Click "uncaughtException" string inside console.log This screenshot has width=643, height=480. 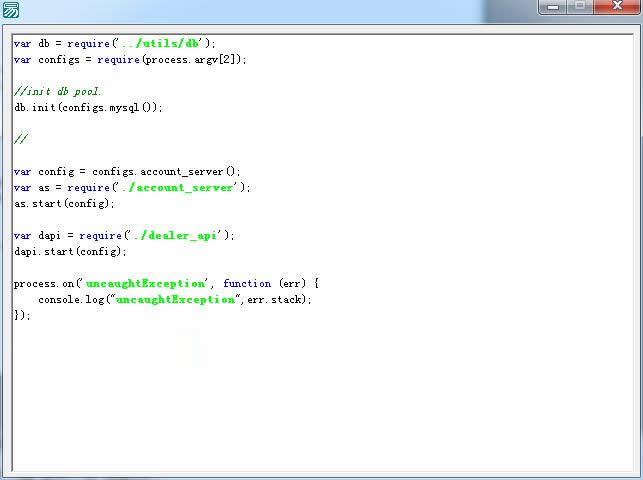tap(175, 299)
